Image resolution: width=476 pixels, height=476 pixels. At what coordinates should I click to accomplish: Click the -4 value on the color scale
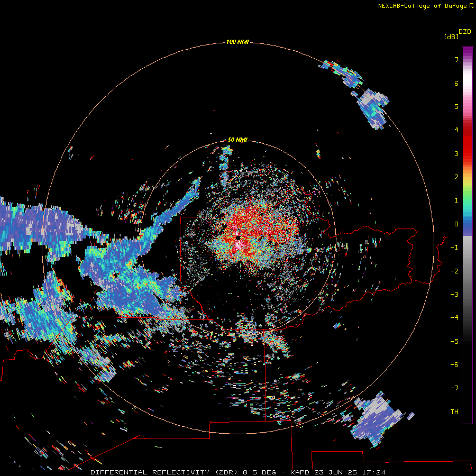(454, 318)
